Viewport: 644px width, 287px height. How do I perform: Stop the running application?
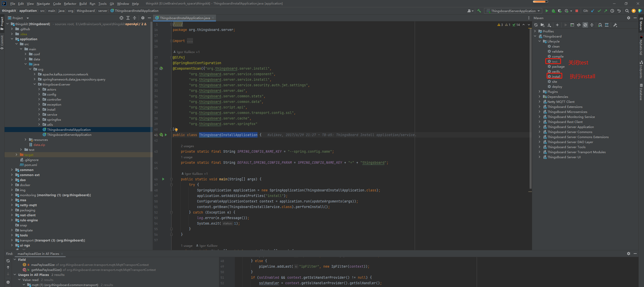point(577,11)
